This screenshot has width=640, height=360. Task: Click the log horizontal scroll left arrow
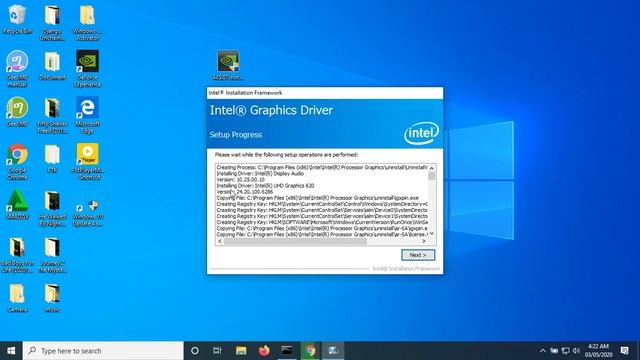click(x=220, y=241)
